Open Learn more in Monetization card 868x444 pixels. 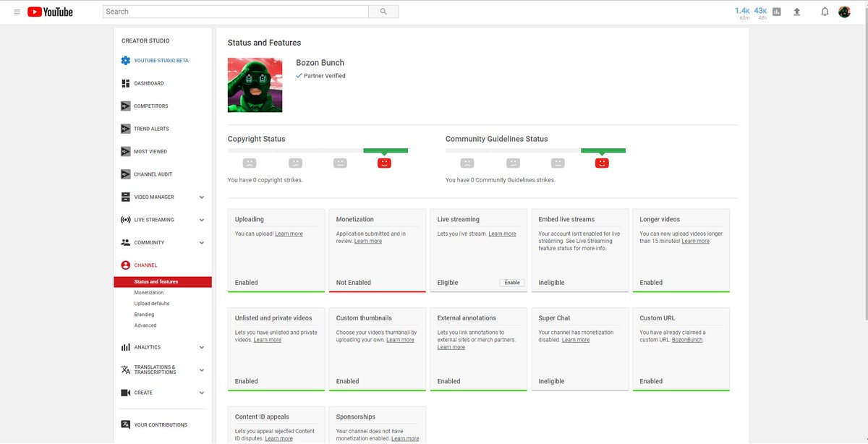(x=368, y=242)
